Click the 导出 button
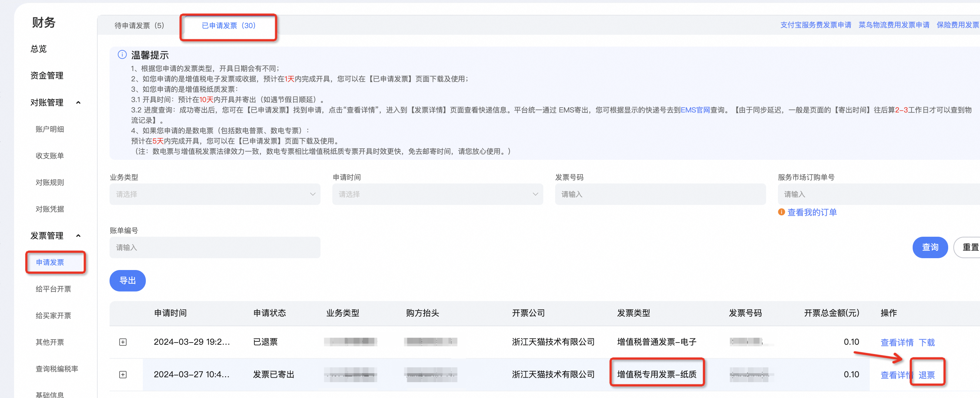 pos(127,281)
